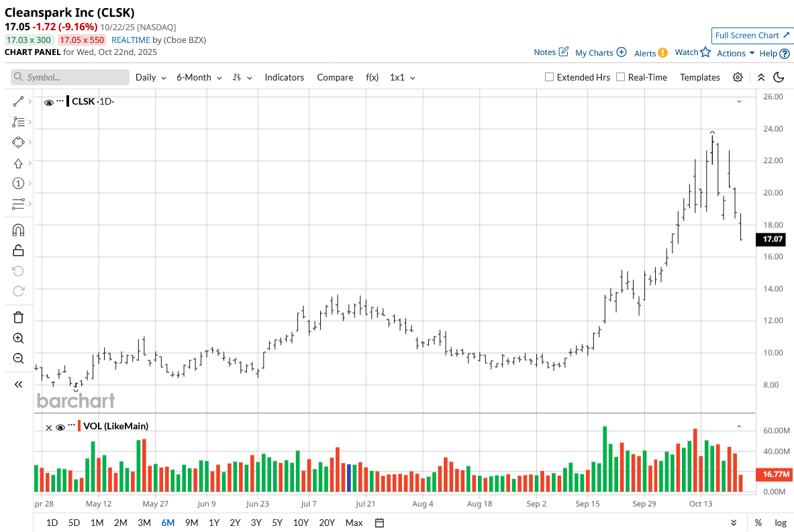Select the 1M time range
This screenshot has height=532, width=794.
click(x=97, y=523)
